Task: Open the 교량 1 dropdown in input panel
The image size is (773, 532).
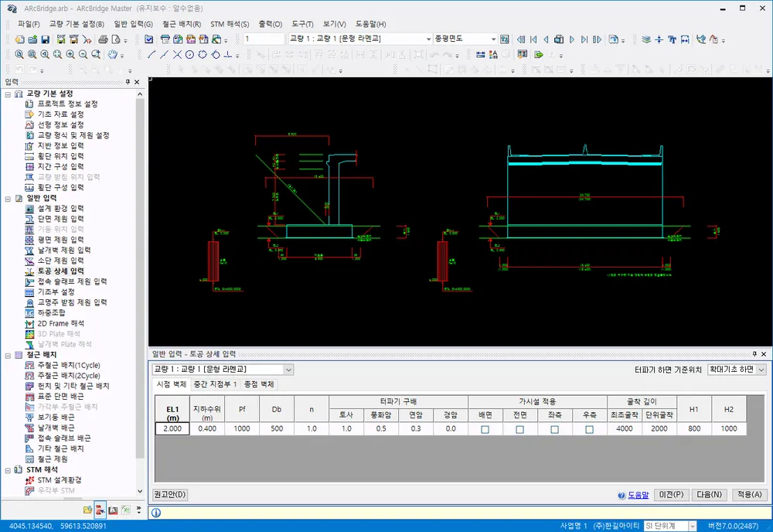Action: click(x=288, y=370)
